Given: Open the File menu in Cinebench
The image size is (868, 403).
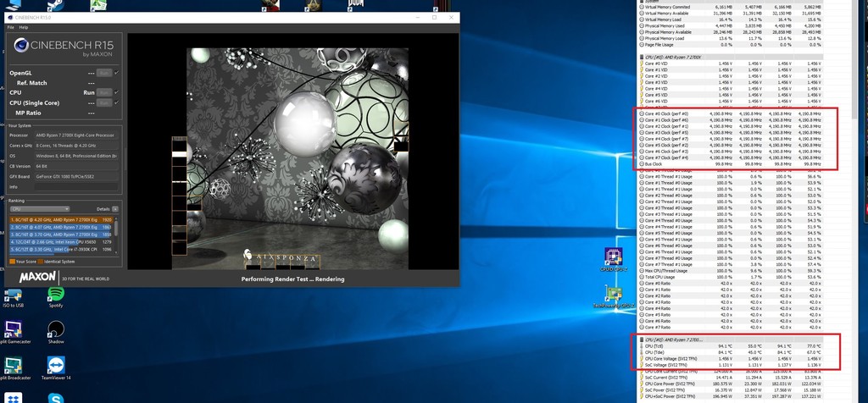Looking at the screenshot, I should (x=10, y=27).
